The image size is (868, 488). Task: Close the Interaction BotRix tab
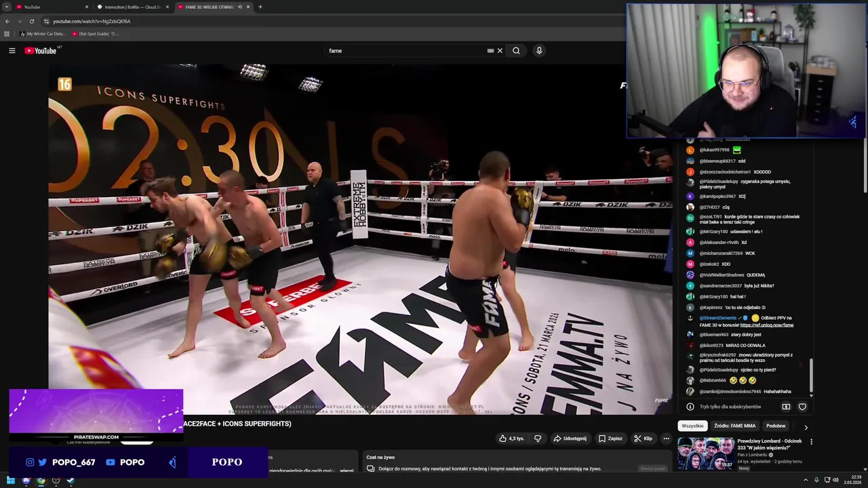pos(167,7)
